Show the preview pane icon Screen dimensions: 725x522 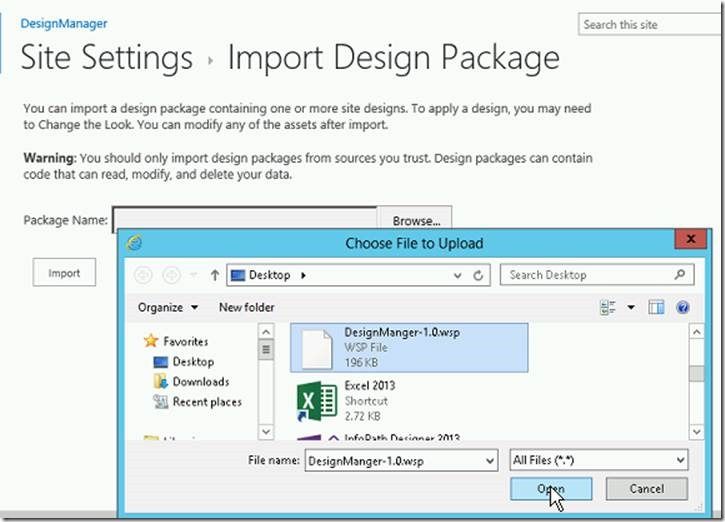(x=656, y=307)
